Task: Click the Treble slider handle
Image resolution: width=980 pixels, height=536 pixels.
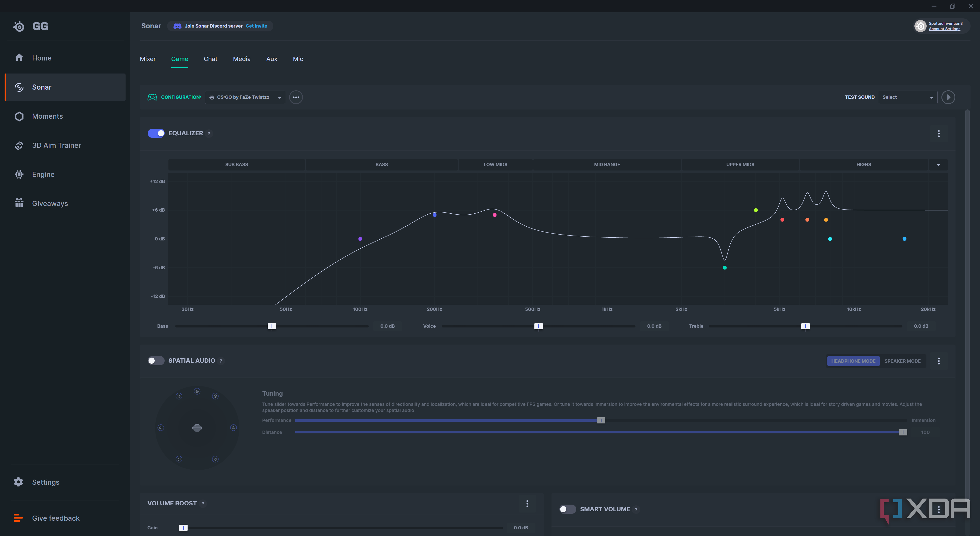Action: 805,326
